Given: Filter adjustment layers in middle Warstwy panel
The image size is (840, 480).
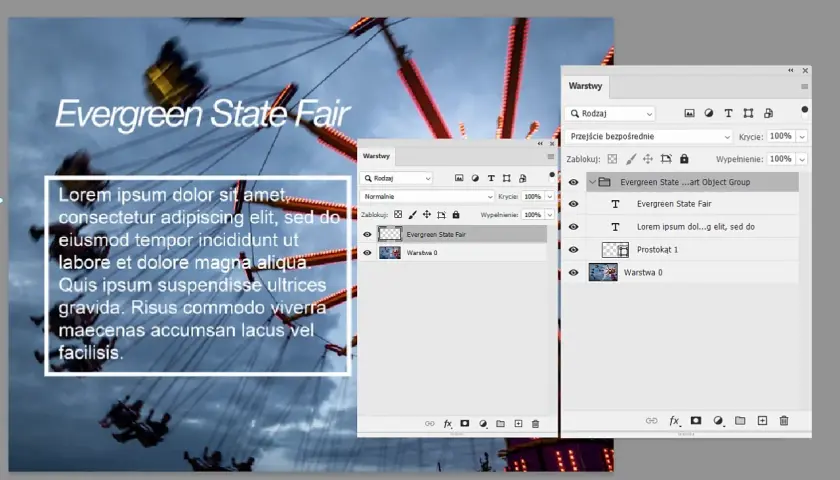Looking at the screenshot, I should 475,178.
